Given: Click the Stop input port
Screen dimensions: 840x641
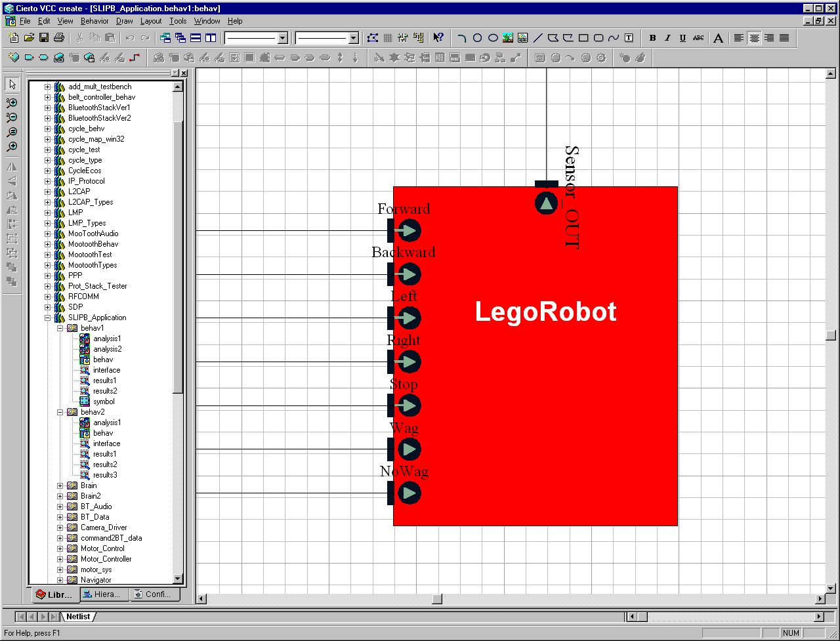Looking at the screenshot, I should pyautogui.click(x=409, y=405).
